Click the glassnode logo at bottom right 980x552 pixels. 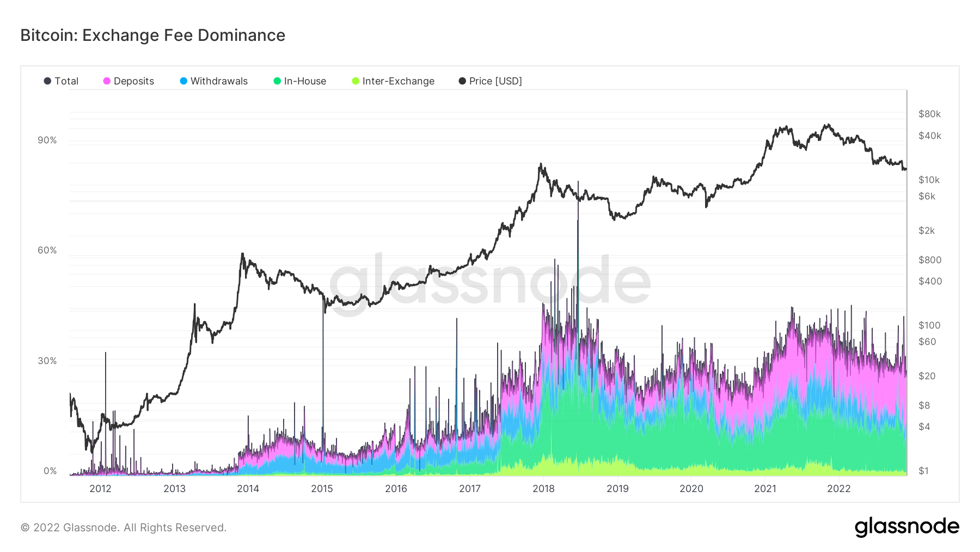coord(907,527)
